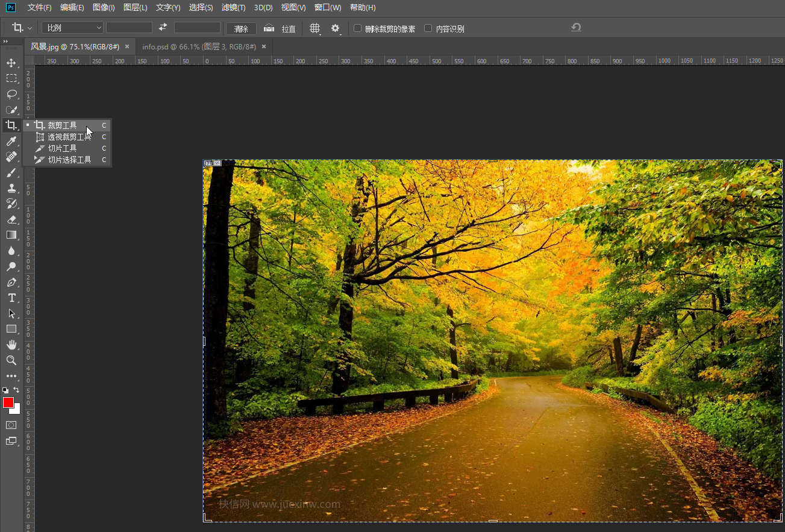Viewport: 785px width, 532px height.
Task: Open the 比例 ratio preset dropdown
Action: pos(73,28)
